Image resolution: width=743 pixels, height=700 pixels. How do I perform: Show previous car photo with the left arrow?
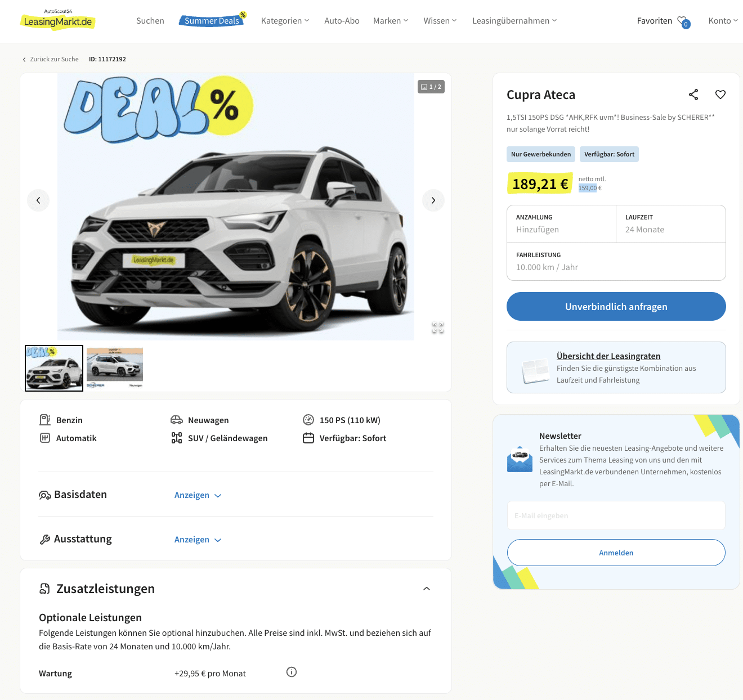pyautogui.click(x=38, y=200)
